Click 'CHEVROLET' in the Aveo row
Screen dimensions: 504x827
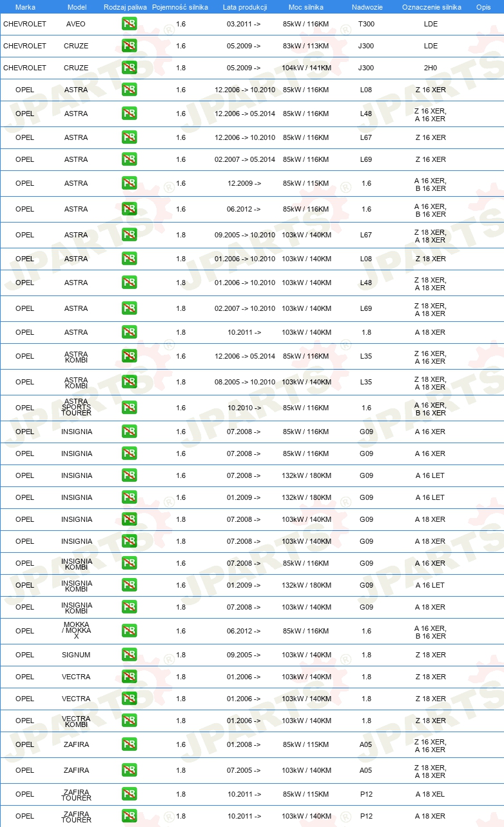25,24
